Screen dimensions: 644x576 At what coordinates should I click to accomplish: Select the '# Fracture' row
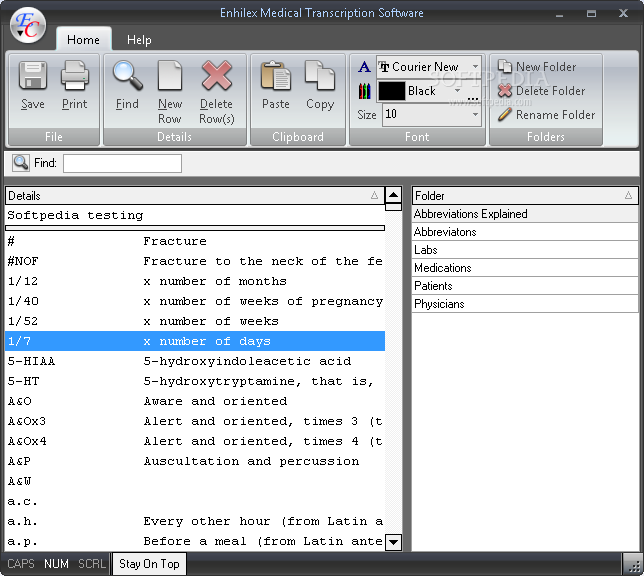195,241
